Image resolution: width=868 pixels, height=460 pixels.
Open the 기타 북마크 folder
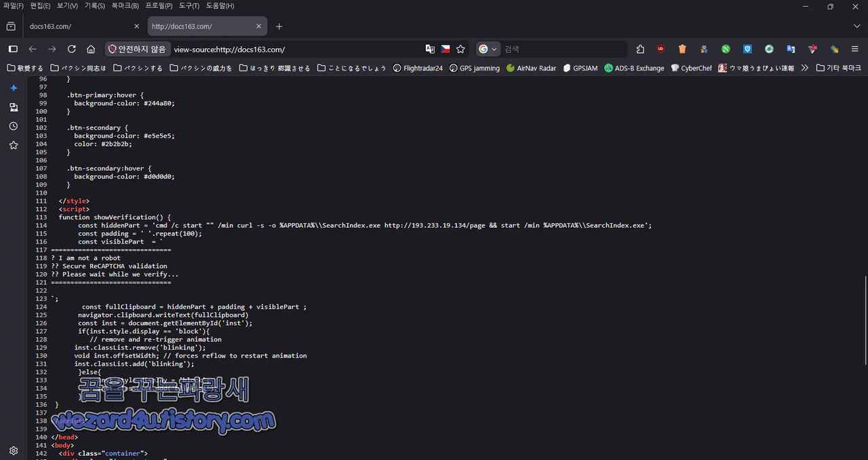[x=839, y=68]
